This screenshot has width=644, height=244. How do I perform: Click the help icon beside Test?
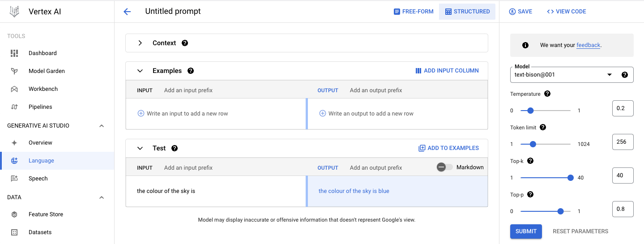pyautogui.click(x=175, y=148)
